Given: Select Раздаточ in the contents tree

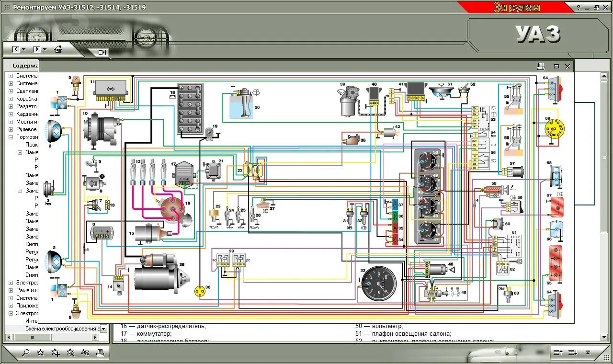Looking at the screenshot, I should (27, 106).
